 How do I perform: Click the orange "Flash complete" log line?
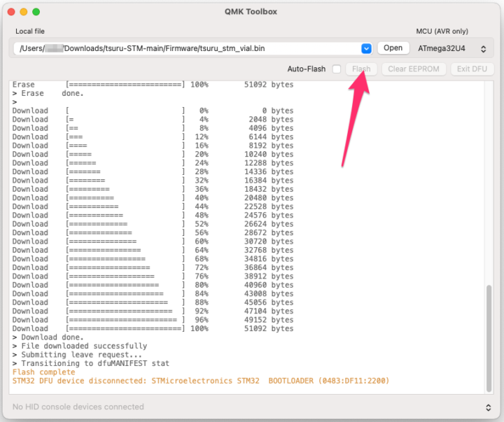click(43, 372)
